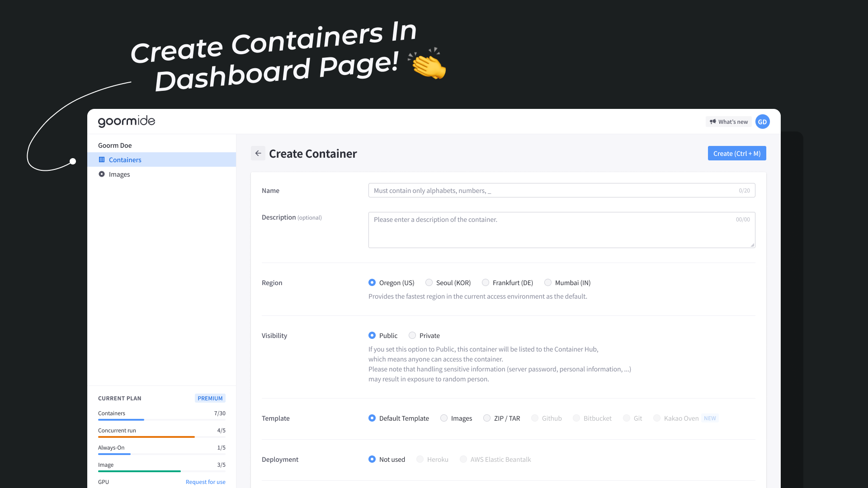Select the Oregon (US) region
Viewport: 868px width, 488px height.
point(391,282)
